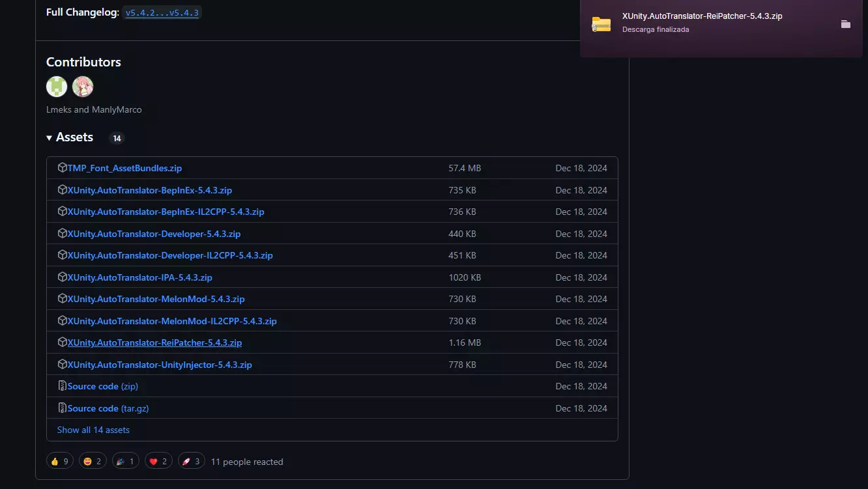Select the 1.16 MB size of ReiPatcher
This screenshot has height=489, width=868.
[x=465, y=342]
